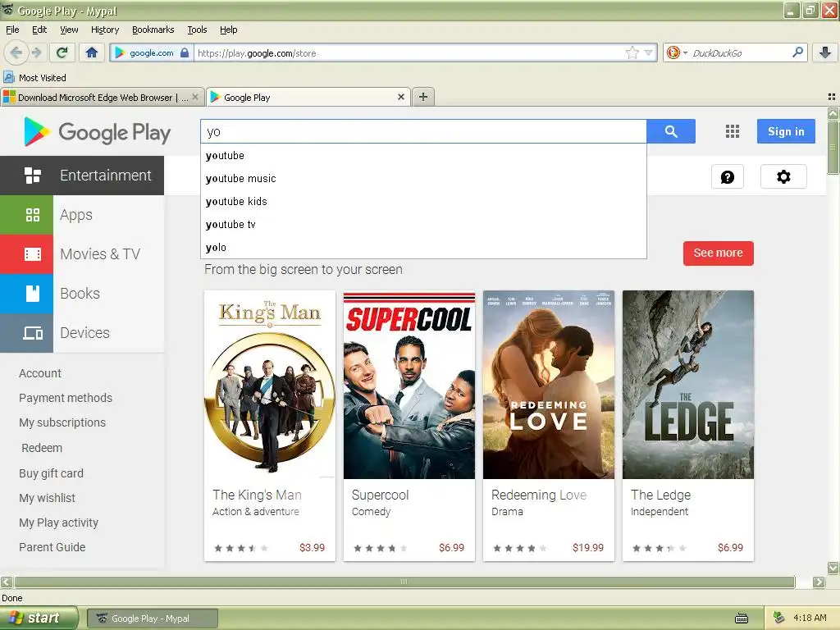Open the URL history dropdown arrow
This screenshot has height=630, width=840.
[x=649, y=52]
